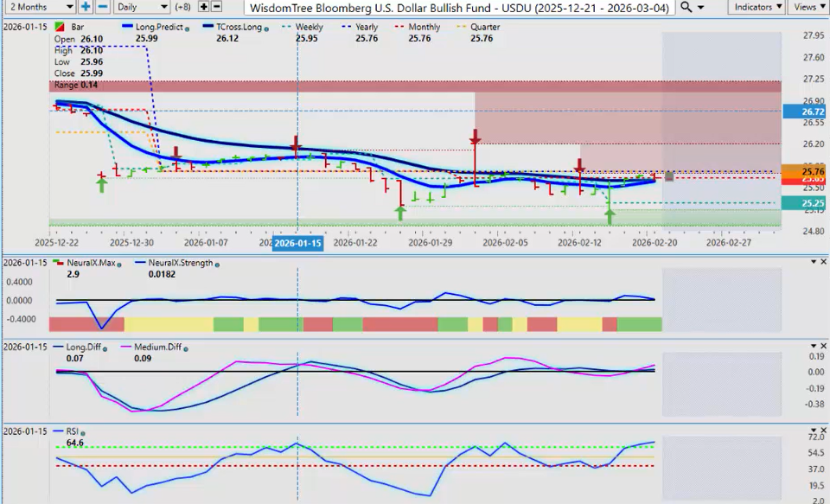Click the Bar chart type icon
The height and width of the screenshot is (504, 830).
(x=58, y=28)
